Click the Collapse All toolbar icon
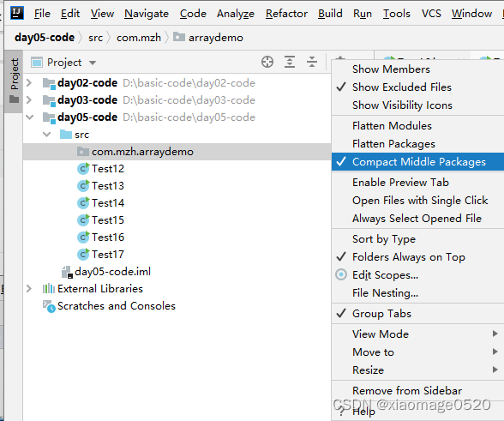Viewport: 504px width, 421px height. pos(312,62)
